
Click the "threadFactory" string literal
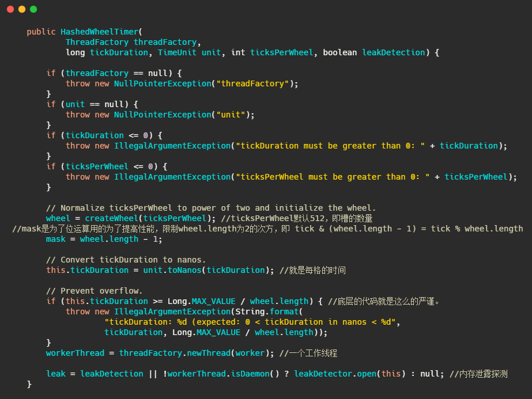252,83
